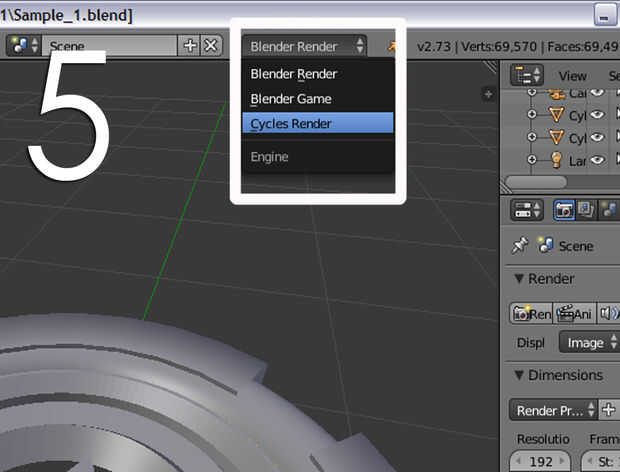The height and width of the screenshot is (472, 620).
Task: Add a render preset with plus button
Action: click(x=609, y=410)
